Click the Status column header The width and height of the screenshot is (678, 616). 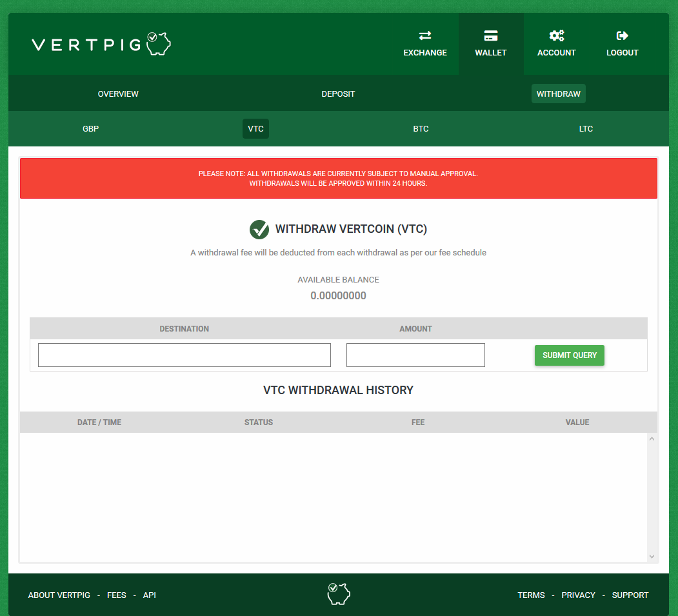(259, 422)
